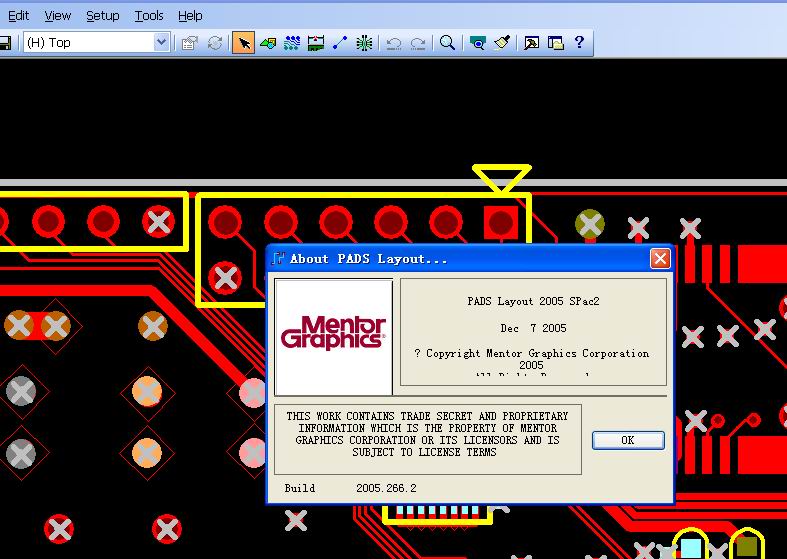Activate the Select mode arrow tool

pyautogui.click(x=243, y=43)
